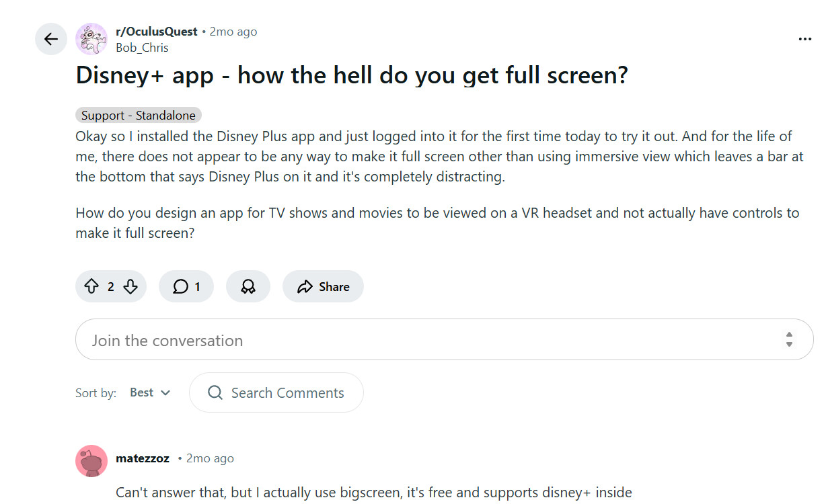Click the magnifier icon in Search Comments

(x=215, y=392)
